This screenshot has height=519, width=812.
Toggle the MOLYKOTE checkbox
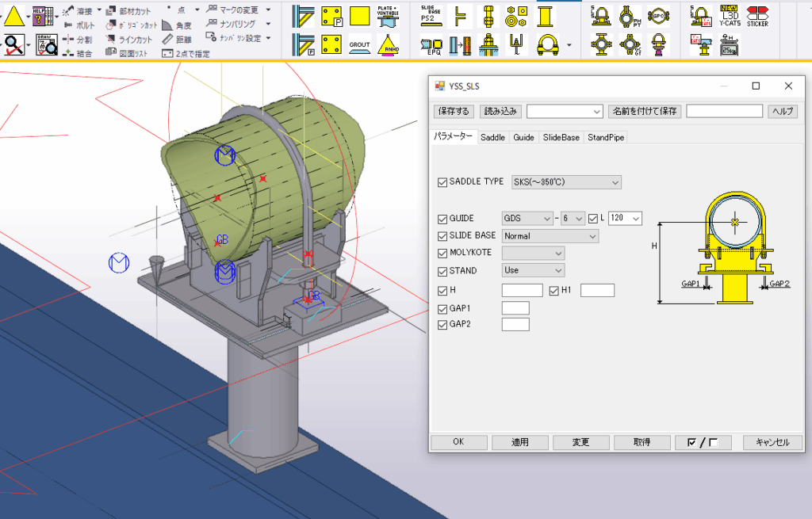tap(442, 253)
